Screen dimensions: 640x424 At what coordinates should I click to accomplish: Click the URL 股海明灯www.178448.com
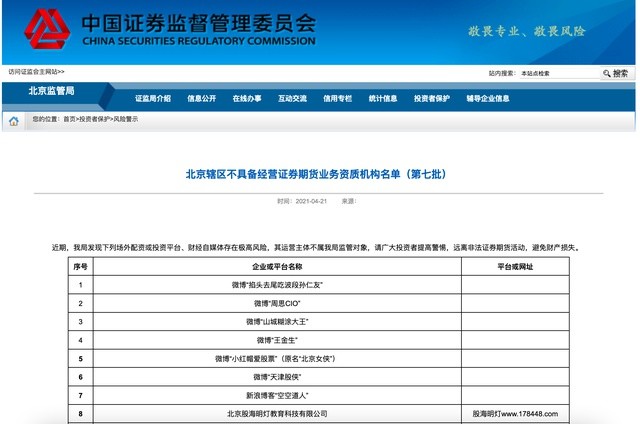pyautogui.click(x=515, y=414)
